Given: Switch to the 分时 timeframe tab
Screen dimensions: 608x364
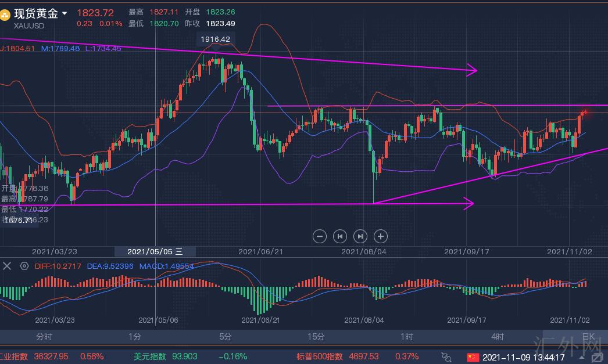Looking at the screenshot, I should 44,337.
